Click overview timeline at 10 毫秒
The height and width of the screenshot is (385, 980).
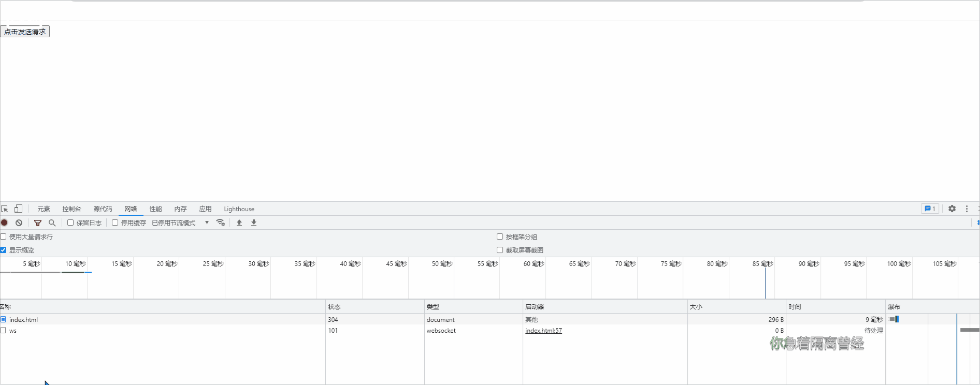pyautogui.click(x=75, y=264)
